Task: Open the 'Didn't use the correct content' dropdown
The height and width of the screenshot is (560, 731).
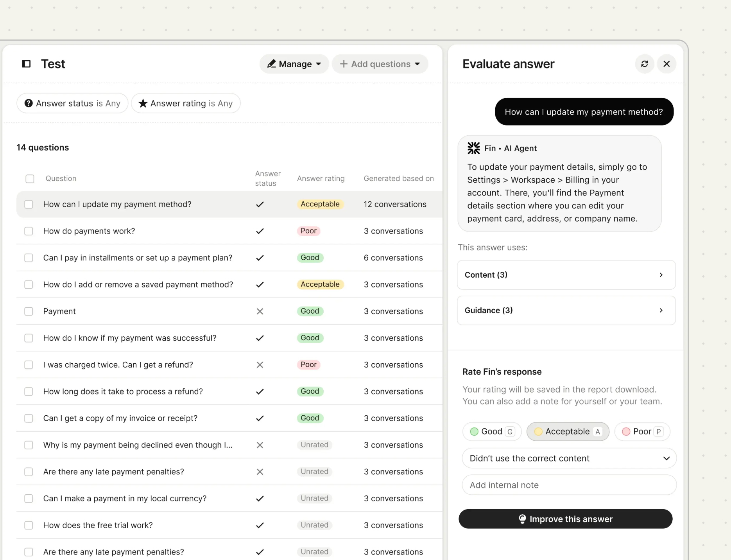Action: (569, 458)
